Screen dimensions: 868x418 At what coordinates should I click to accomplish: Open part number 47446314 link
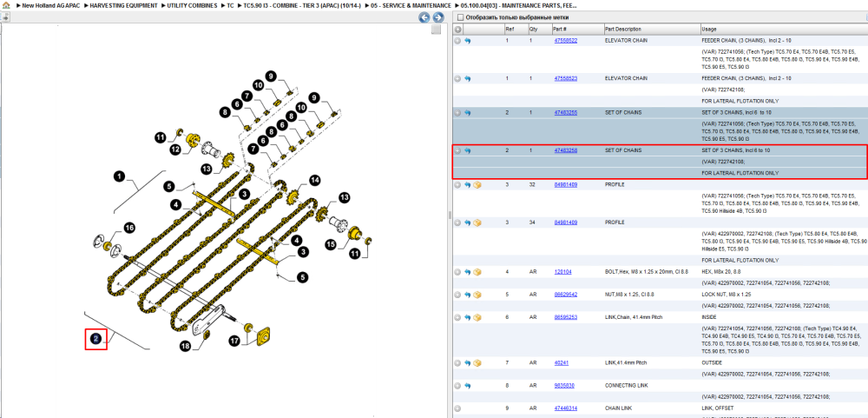pyautogui.click(x=566, y=408)
